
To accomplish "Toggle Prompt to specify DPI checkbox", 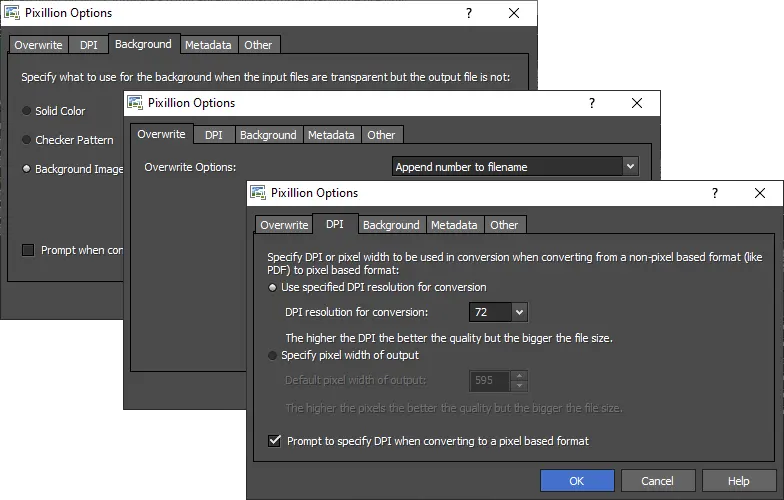I will pos(274,440).
